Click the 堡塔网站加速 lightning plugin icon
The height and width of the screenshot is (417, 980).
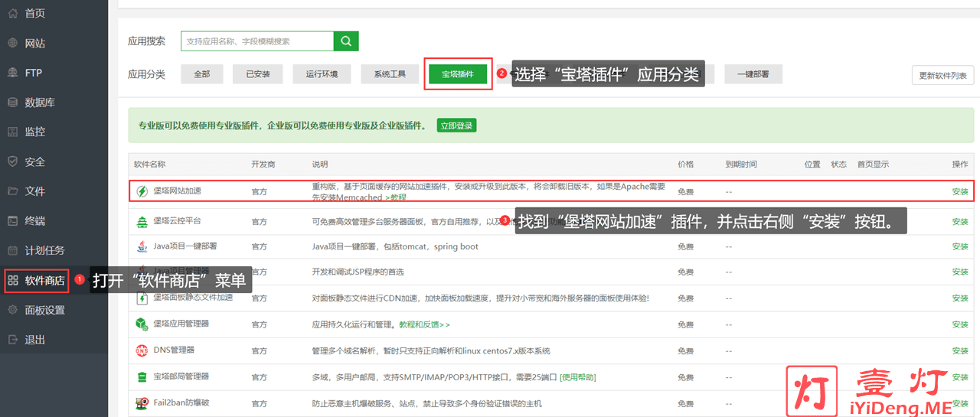coord(142,191)
